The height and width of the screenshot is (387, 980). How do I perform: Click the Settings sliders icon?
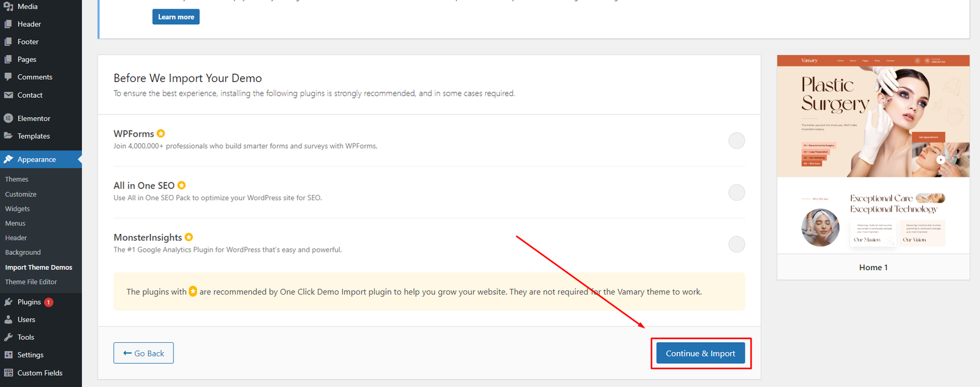(x=9, y=355)
